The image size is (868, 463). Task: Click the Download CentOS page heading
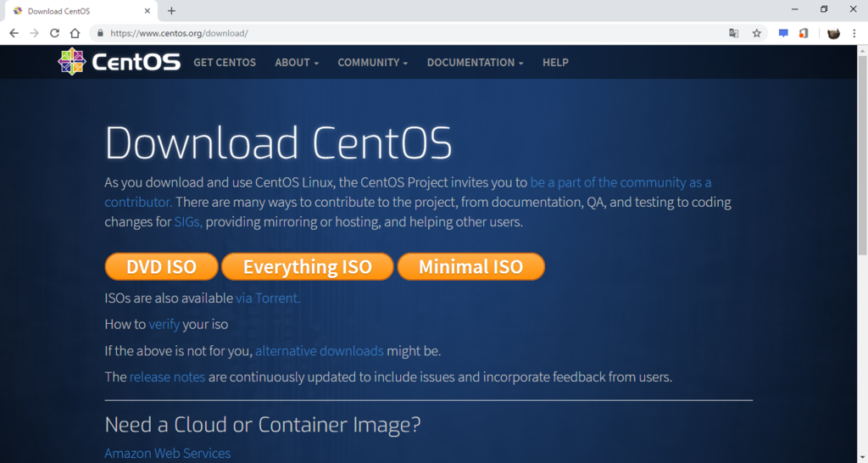point(278,143)
